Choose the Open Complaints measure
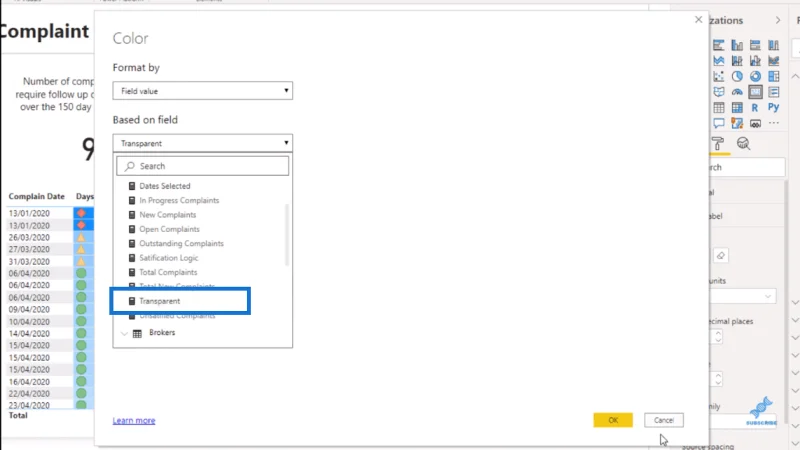The height and width of the screenshot is (450, 800). pos(169,229)
